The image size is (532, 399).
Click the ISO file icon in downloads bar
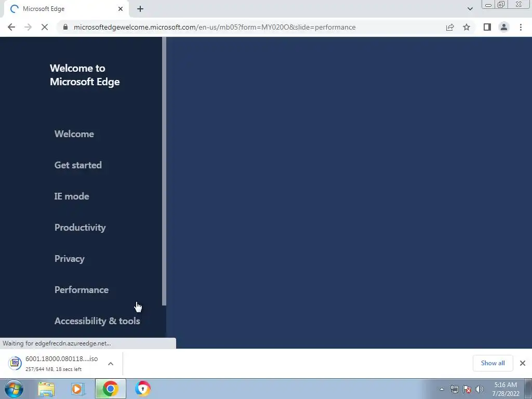[x=15, y=363]
